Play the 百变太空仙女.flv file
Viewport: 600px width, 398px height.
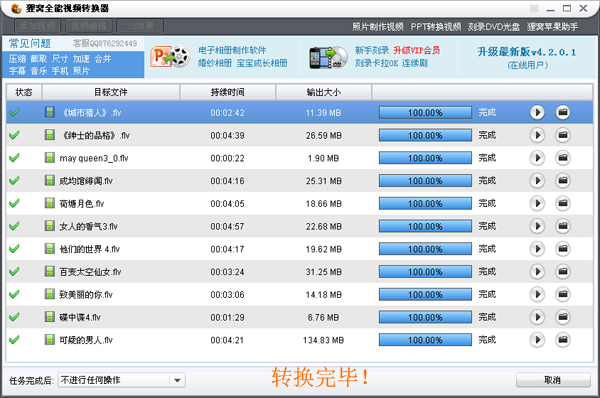[x=537, y=272]
